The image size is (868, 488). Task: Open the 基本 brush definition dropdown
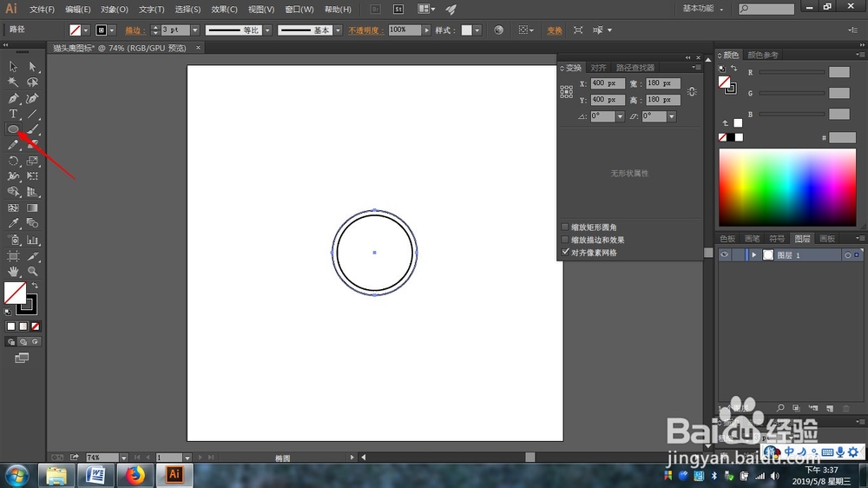click(x=338, y=30)
